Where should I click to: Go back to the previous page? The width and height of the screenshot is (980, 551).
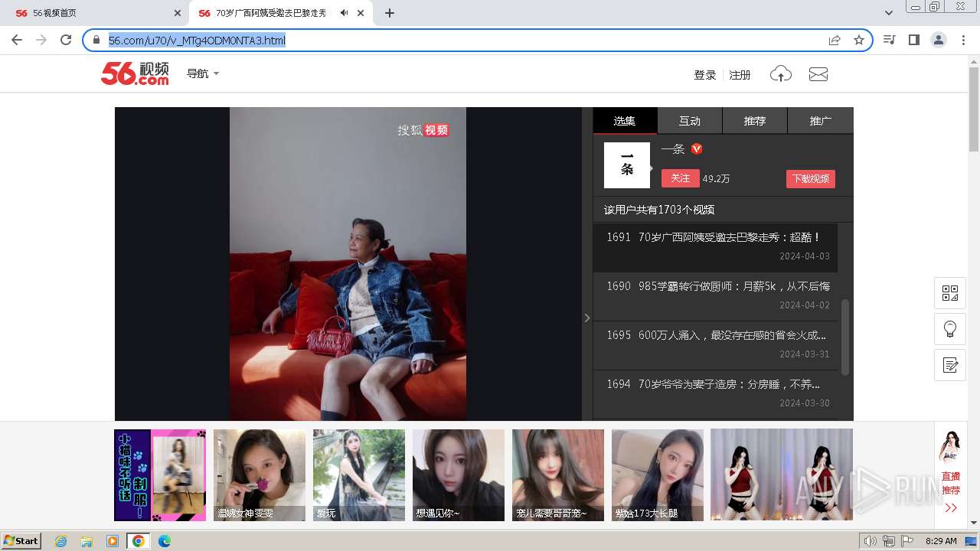click(x=17, y=40)
